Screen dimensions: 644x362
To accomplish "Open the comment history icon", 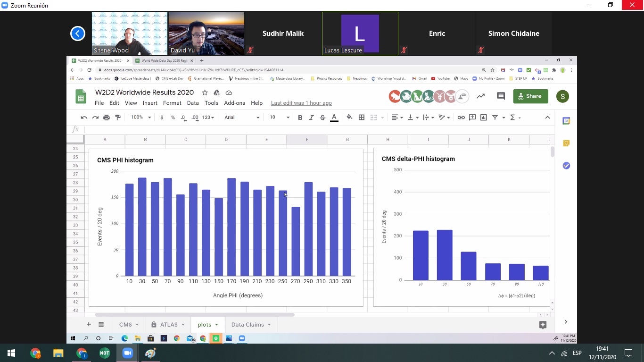I will [x=501, y=96].
